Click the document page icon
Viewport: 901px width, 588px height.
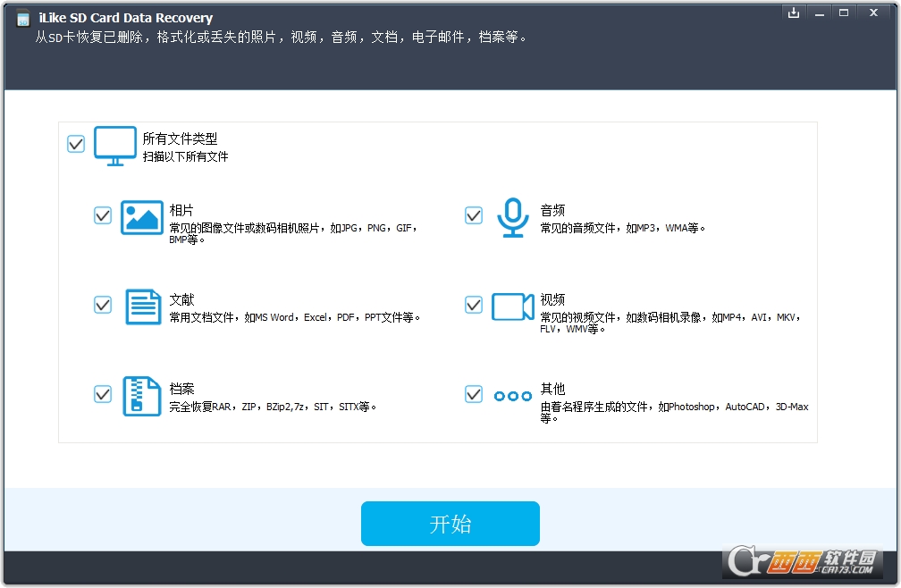(142, 306)
